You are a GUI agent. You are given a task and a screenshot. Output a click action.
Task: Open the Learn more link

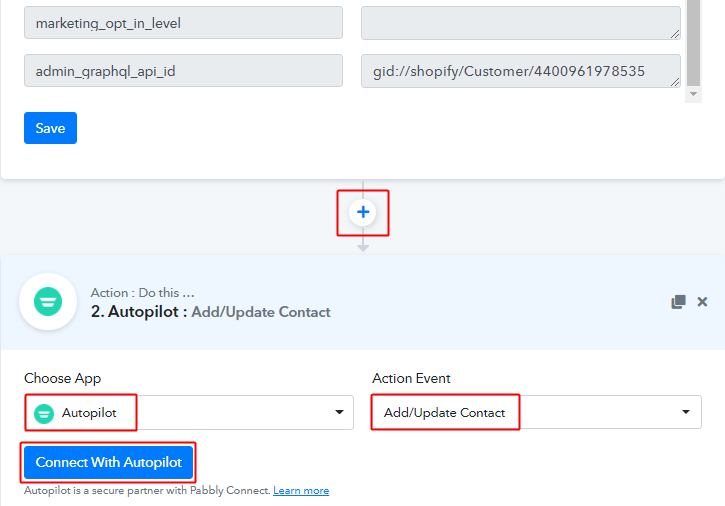(x=301, y=490)
